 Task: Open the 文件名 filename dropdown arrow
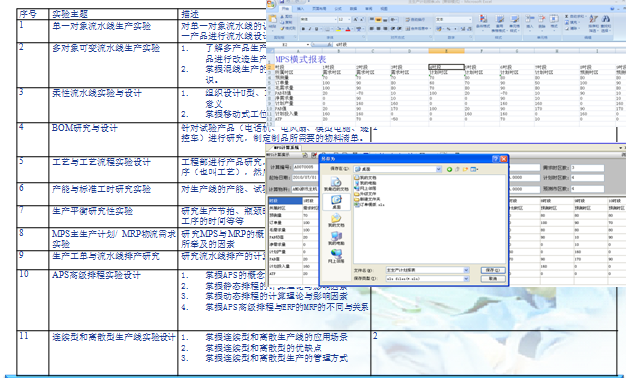click(466, 270)
